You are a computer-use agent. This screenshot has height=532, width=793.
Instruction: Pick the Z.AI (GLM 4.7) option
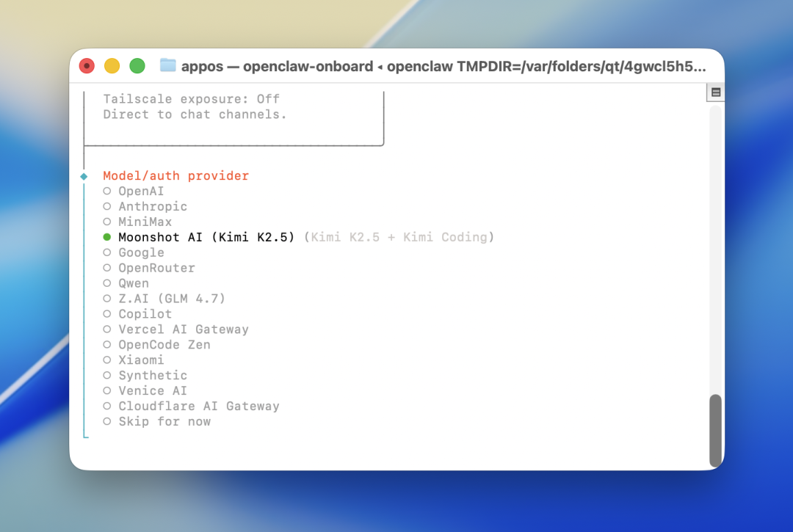coord(171,299)
